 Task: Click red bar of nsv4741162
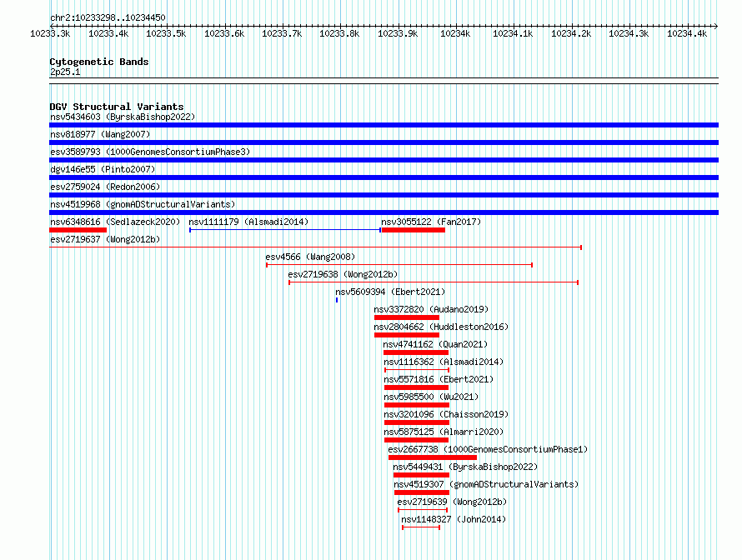pyautogui.click(x=416, y=352)
